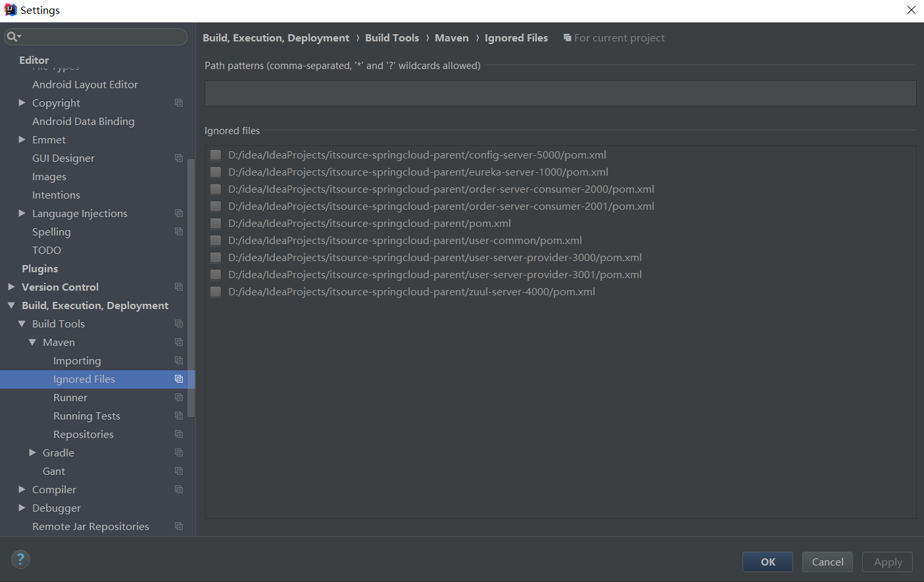Click project-level icon next to Repositories
Screen dimensions: 924x582
coord(179,434)
